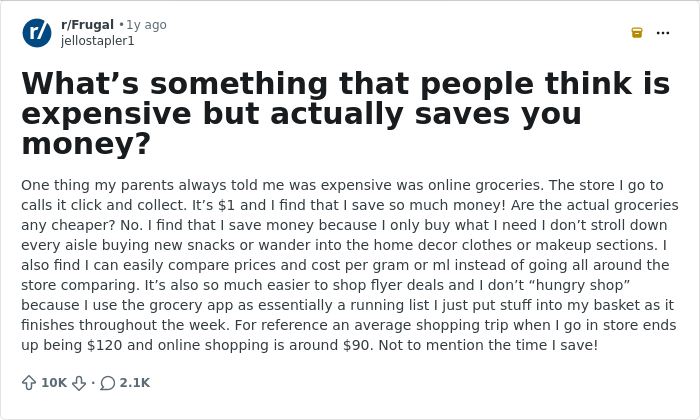The image size is (700, 420).
Task: Click the quoted 'hungry shop' phrase
Action: [580, 285]
